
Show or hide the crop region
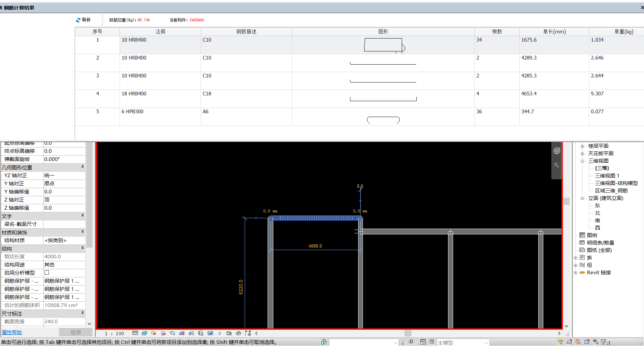pos(191,333)
